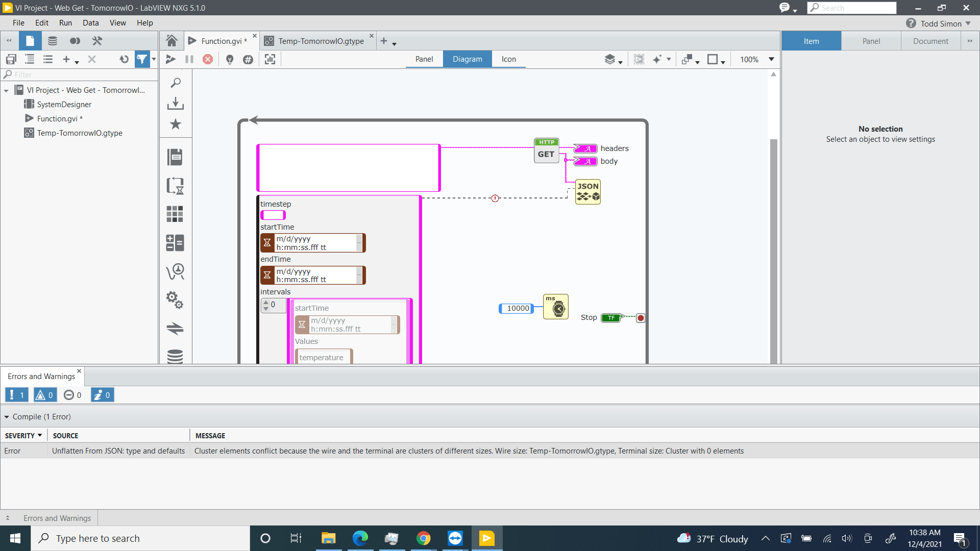This screenshot has height=551, width=980.
Task: Open the tools wrench navigation icon
Action: click(x=97, y=41)
